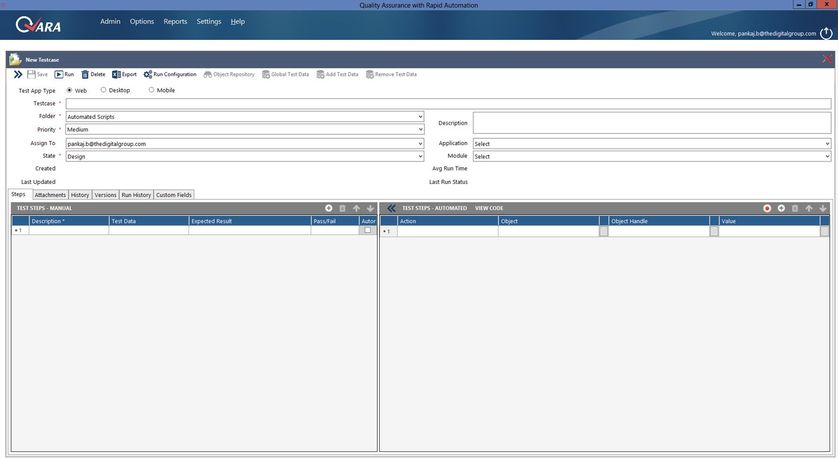
Task: Open the Admin menu
Action: 110,21
